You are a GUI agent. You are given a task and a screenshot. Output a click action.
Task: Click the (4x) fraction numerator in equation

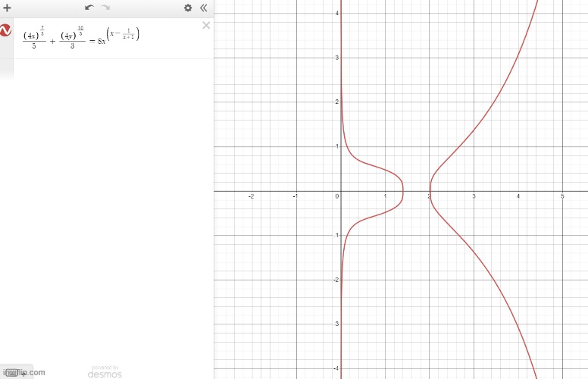(x=33, y=35)
